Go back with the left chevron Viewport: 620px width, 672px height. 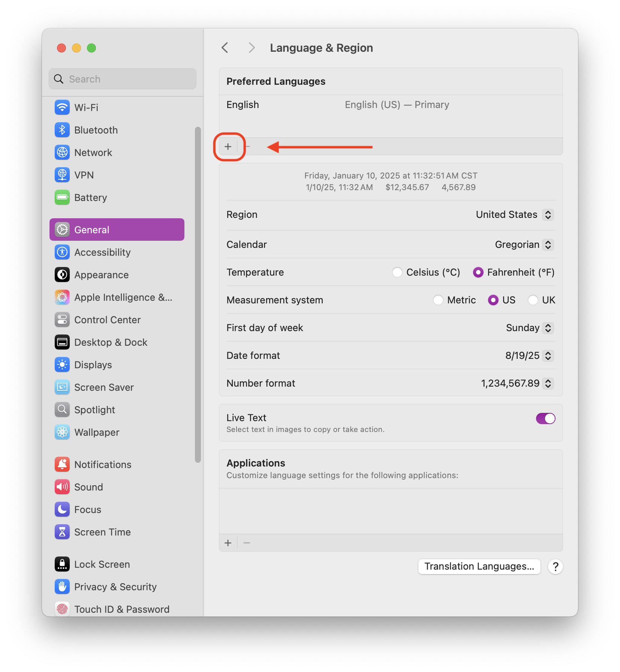coord(225,48)
